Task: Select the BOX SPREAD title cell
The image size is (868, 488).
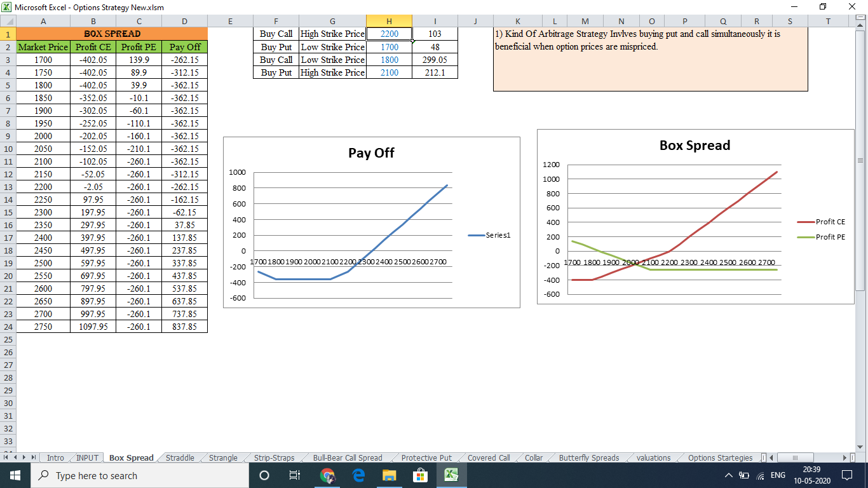Action: [x=112, y=34]
